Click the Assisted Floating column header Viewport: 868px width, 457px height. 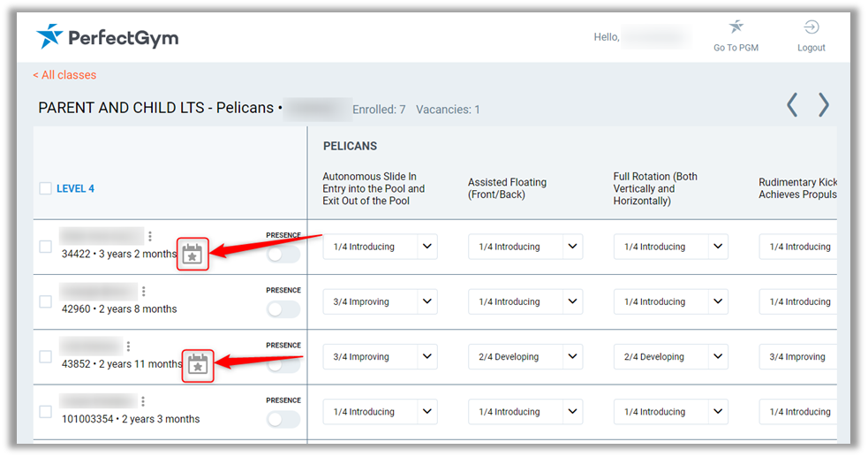(x=507, y=188)
